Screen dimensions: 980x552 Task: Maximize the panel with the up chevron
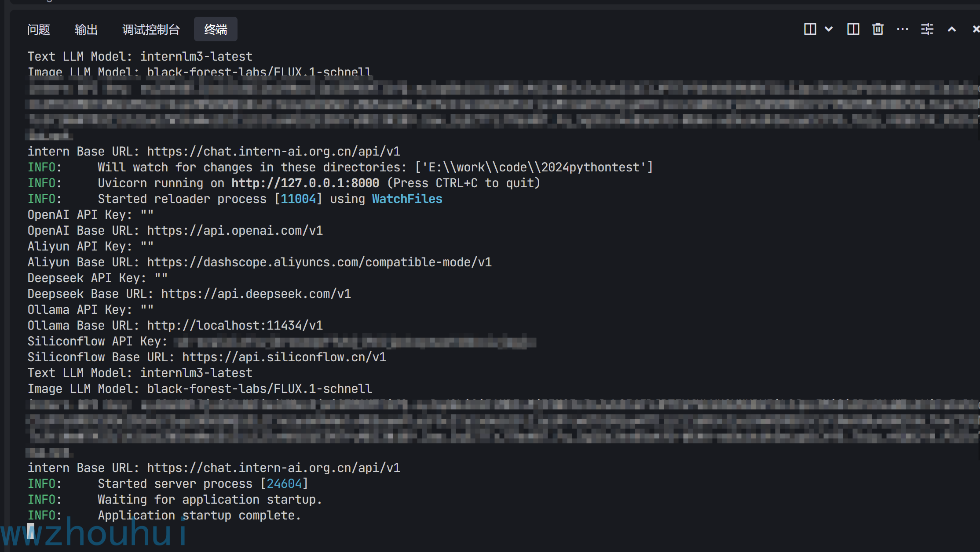tap(952, 29)
